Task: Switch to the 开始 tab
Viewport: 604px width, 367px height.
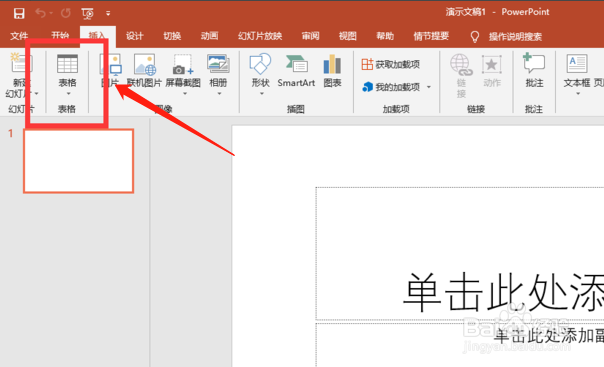Action: (60, 36)
